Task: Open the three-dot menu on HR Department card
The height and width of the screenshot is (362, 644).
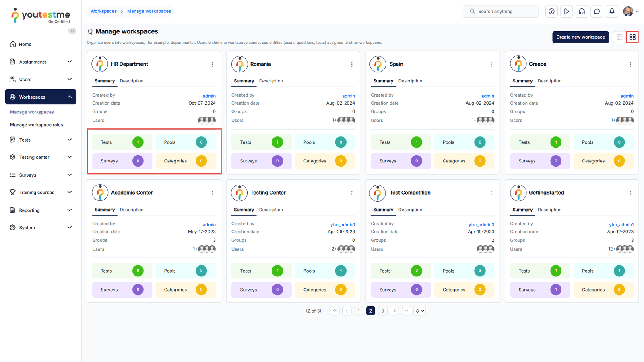Action: click(213, 64)
